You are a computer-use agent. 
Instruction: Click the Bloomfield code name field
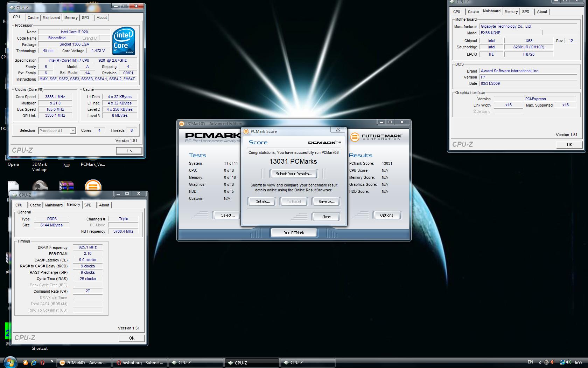(57, 38)
